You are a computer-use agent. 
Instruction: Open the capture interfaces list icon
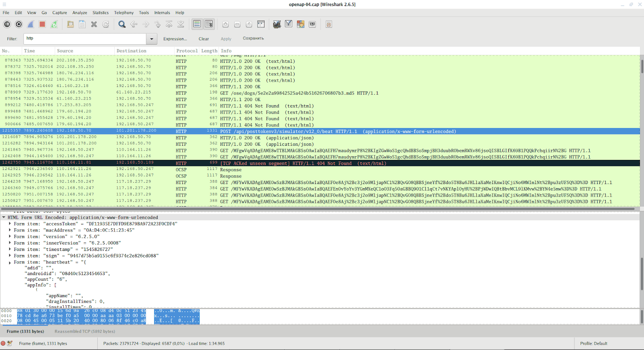click(7, 24)
